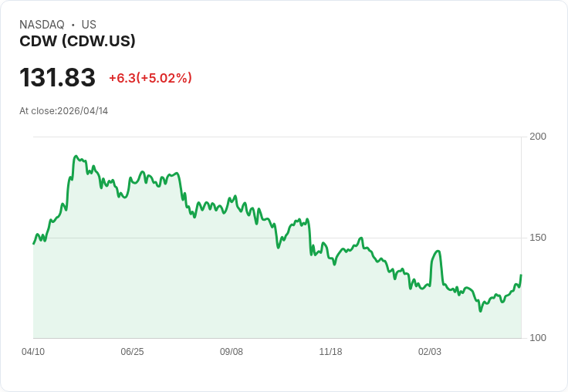The height and width of the screenshot is (392, 568).
Task: Click the starting point of the price line
Action: click(33, 244)
